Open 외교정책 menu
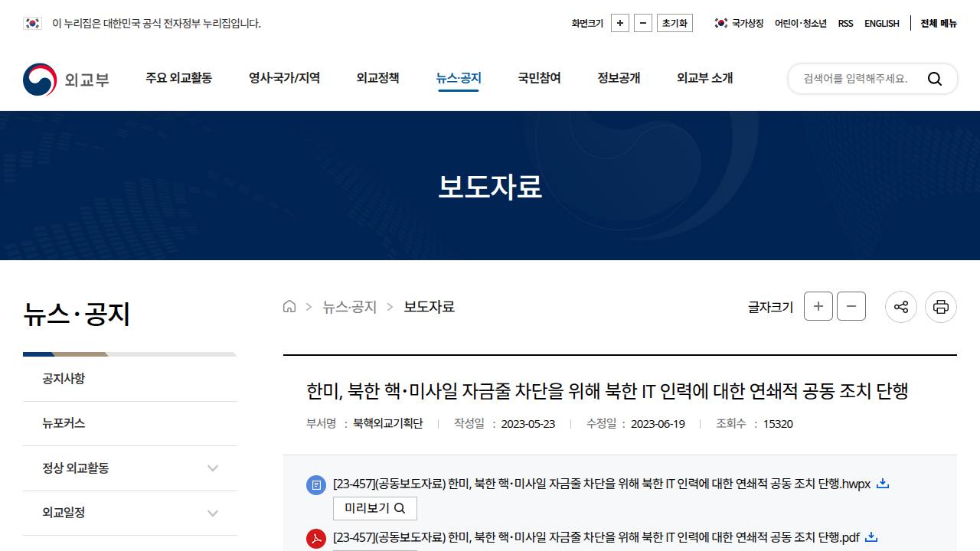980x551 pixels. point(377,78)
